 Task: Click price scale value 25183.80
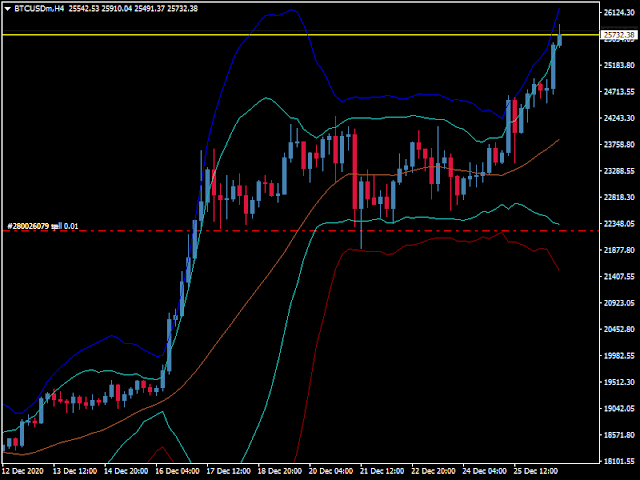point(619,65)
